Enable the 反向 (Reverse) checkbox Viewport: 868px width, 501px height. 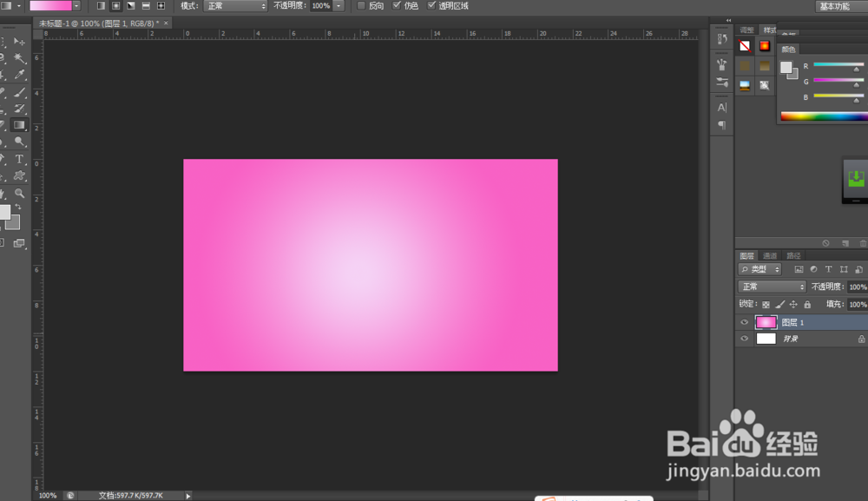tap(361, 5)
